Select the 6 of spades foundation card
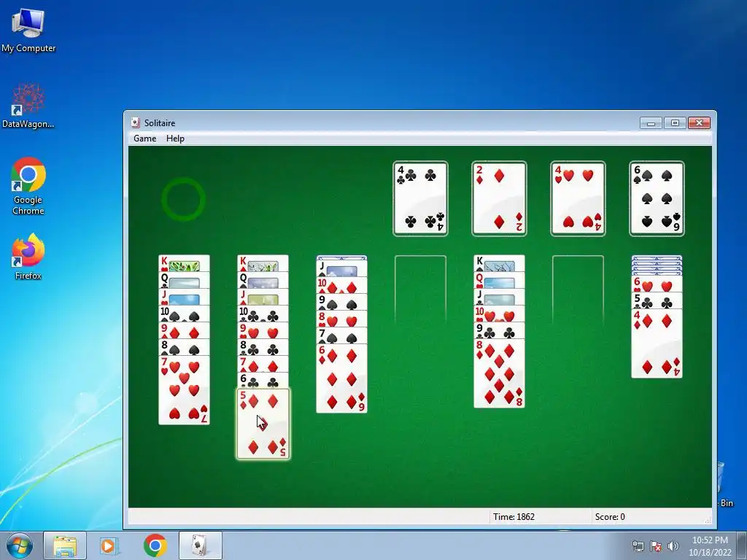747x560 pixels. click(657, 198)
